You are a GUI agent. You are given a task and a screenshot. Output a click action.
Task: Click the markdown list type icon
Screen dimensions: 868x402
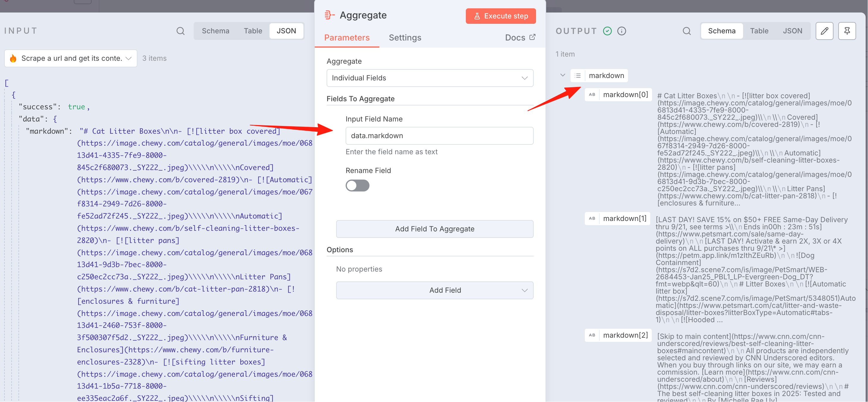point(578,76)
